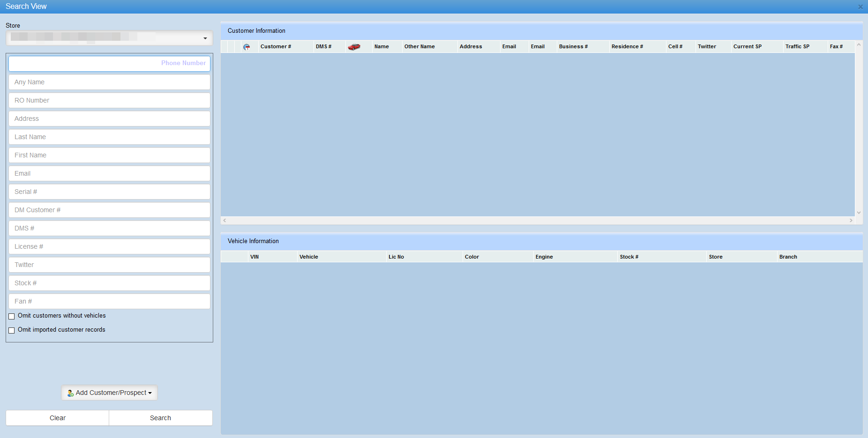Click into the RO Number field
The image size is (868, 438).
point(109,100)
